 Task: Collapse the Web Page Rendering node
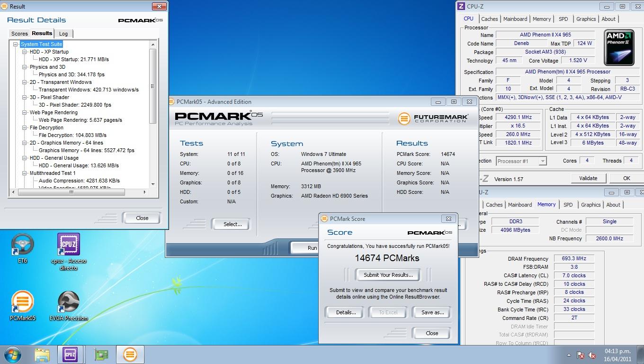tap(25, 112)
